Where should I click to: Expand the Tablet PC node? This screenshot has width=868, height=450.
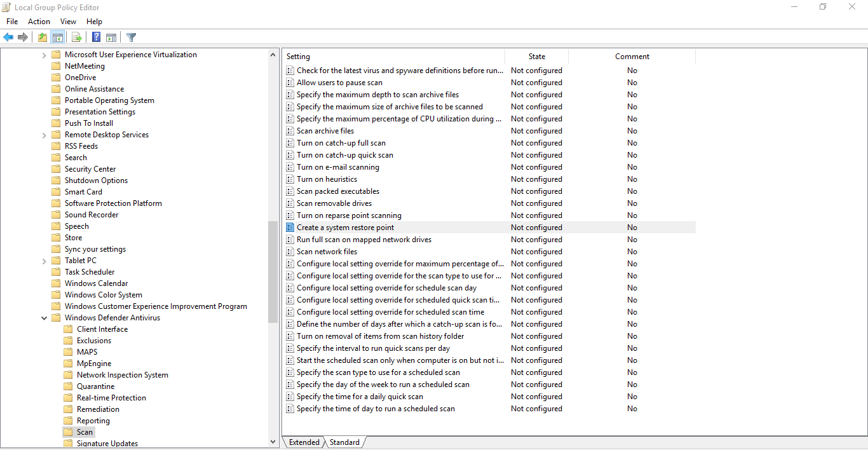pyautogui.click(x=44, y=260)
